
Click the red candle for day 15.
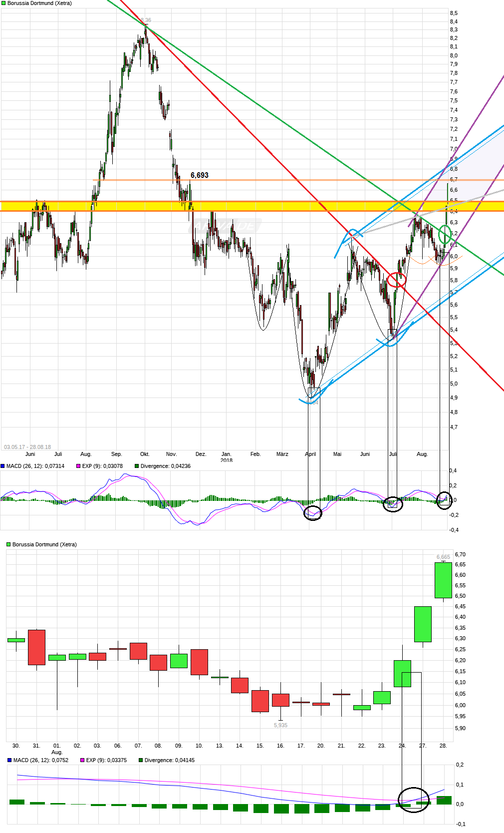click(x=260, y=701)
